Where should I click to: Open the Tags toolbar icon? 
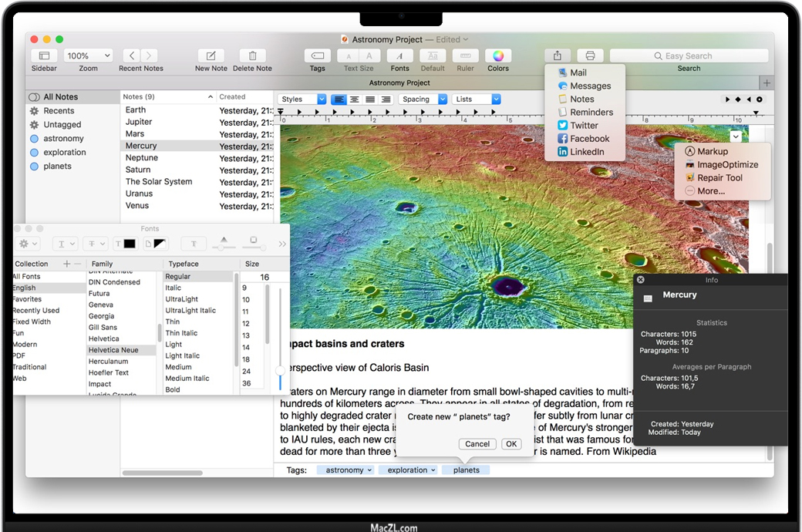pos(317,56)
